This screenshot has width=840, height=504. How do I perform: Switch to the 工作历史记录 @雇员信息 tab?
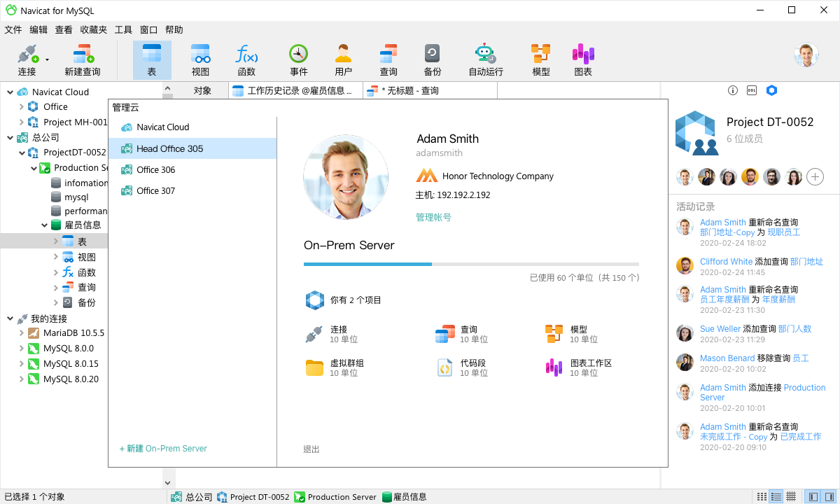(x=295, y=90)
